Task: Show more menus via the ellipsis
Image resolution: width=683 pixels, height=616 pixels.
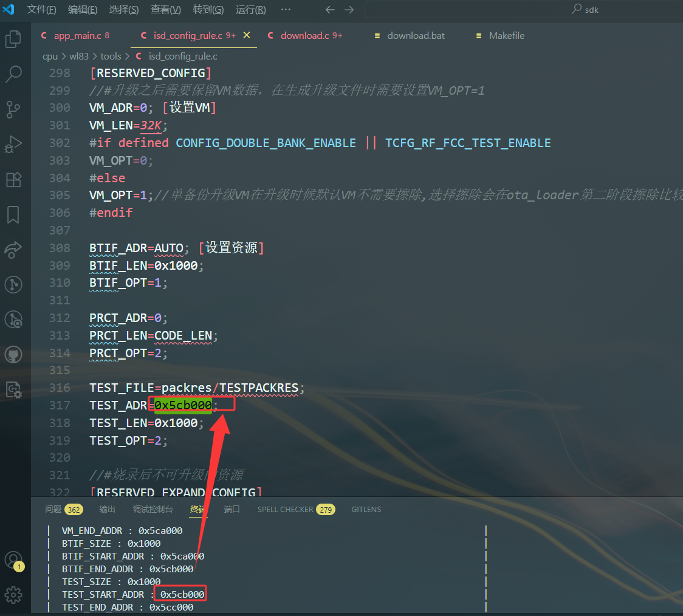Action: (286, 9)
